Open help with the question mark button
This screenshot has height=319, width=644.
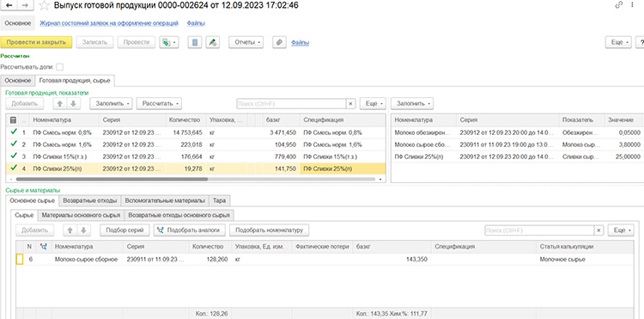point(640,42)
